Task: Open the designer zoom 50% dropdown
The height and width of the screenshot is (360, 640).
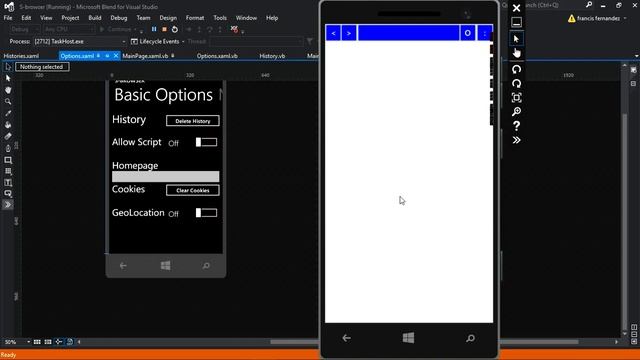Action: (28, 342)
